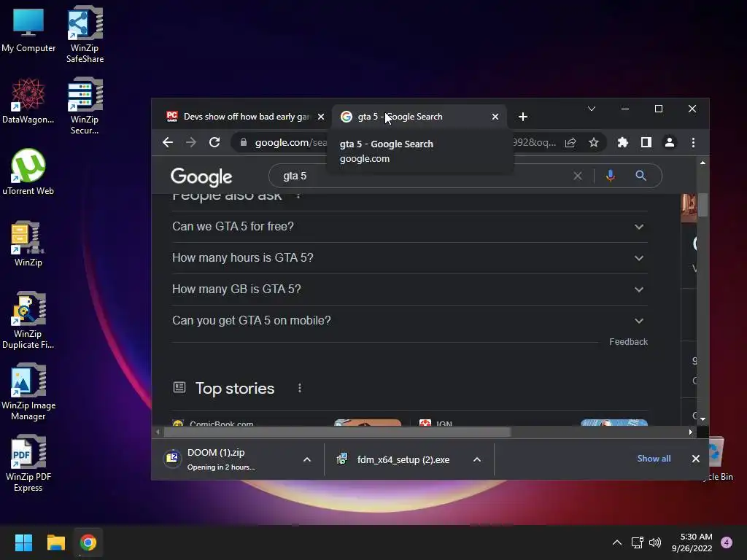Close the downloads bar
The height and width of the screenshot is (560, 747).
[x=695, y=459]
